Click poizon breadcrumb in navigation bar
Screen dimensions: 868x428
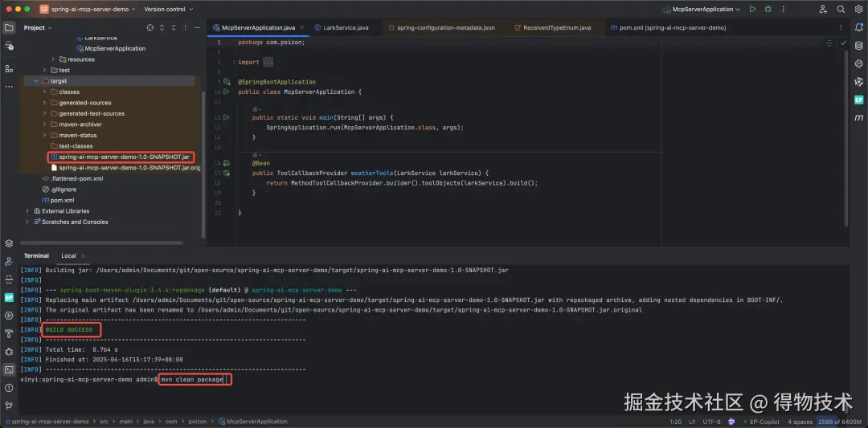coord(199,422)
